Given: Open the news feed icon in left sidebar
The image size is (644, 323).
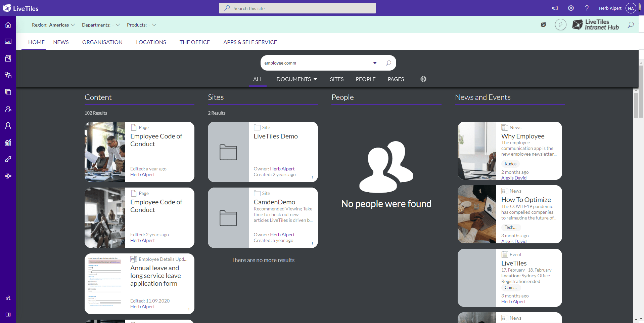Looking at the screenshot, I should click(x=8, y=41).
